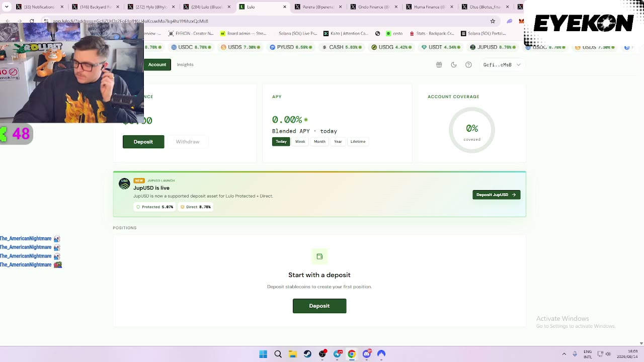The image size is (644, 362).
Task: Show hidden system tray icons
Action: pos(564,354)
